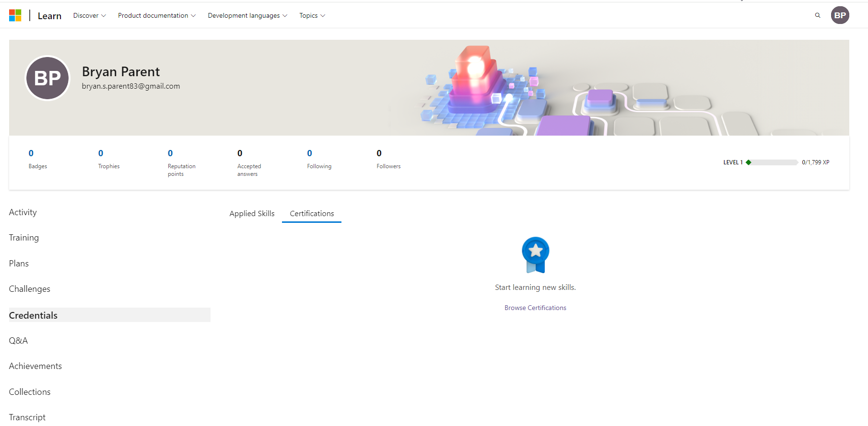Click the 0/1,799 XP text

(x=815, y=162)
